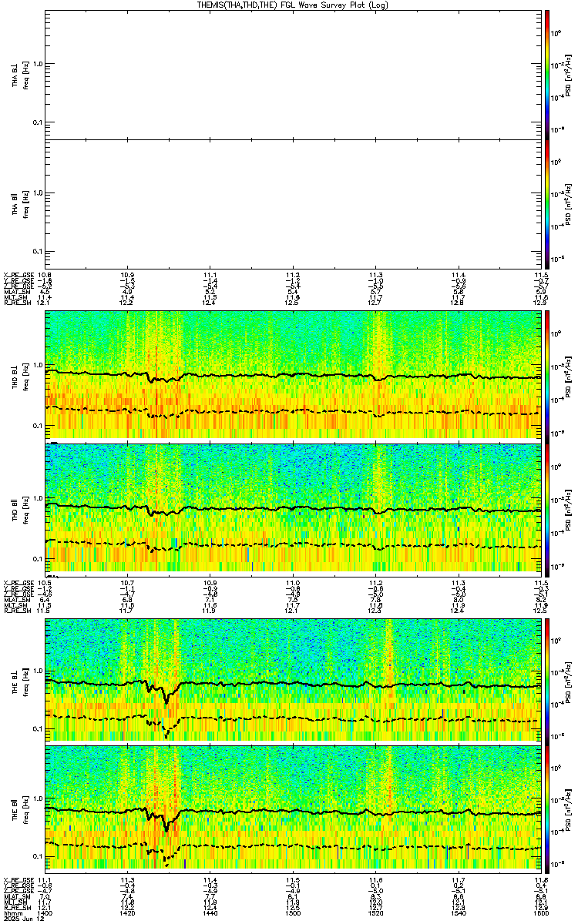
Task: Click the color bar beside THA B-parallel panel
Action: [x=547, y=204]
